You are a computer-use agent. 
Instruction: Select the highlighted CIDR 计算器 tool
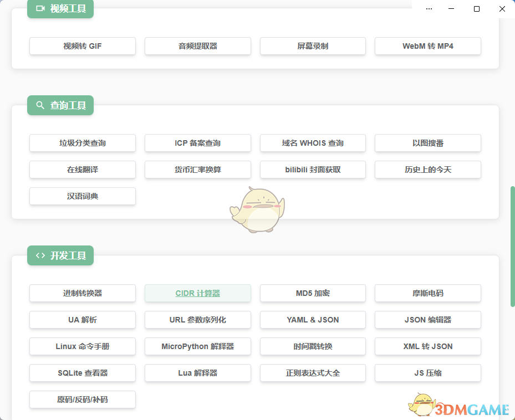(x=197, y=293)
